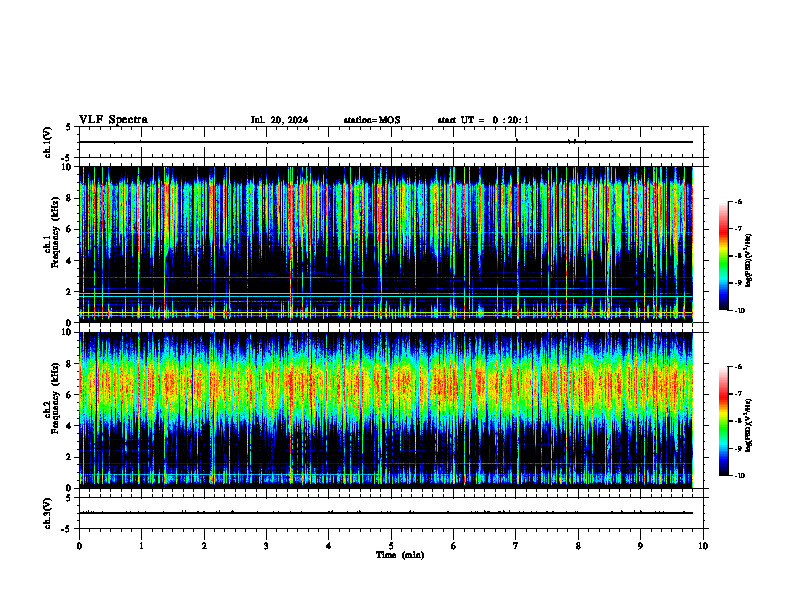This screenshot has width=792, height=612.
Task: Click the "-7" label on ch.1 color bar
Action: pos(737,229)
